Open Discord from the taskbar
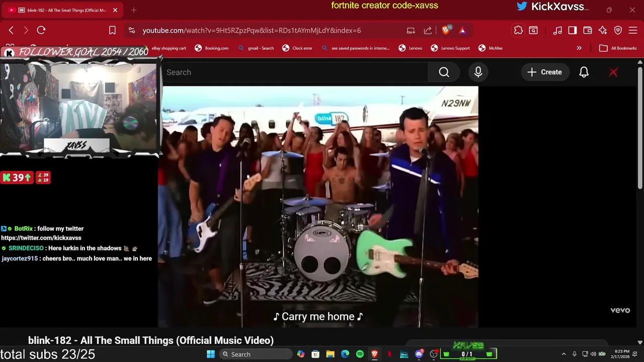 [419, 354]
